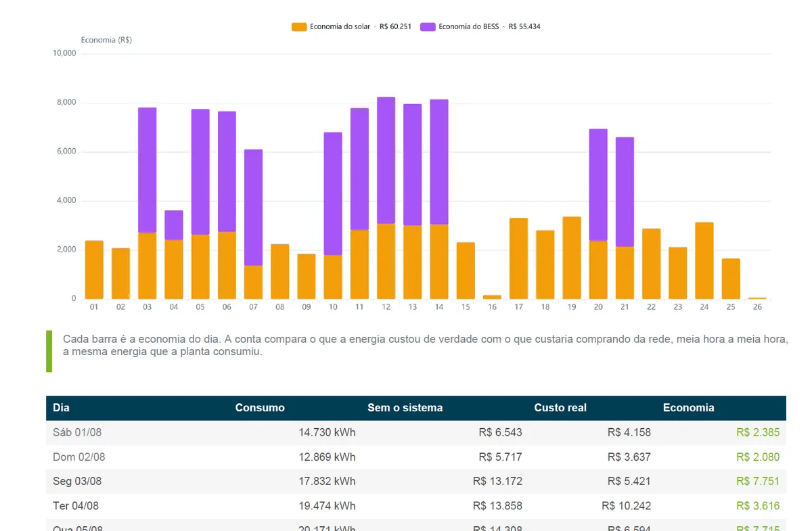Click the Economia (R$) axis title
Screen dimensions: 812x531
click(x=106, y=40)
